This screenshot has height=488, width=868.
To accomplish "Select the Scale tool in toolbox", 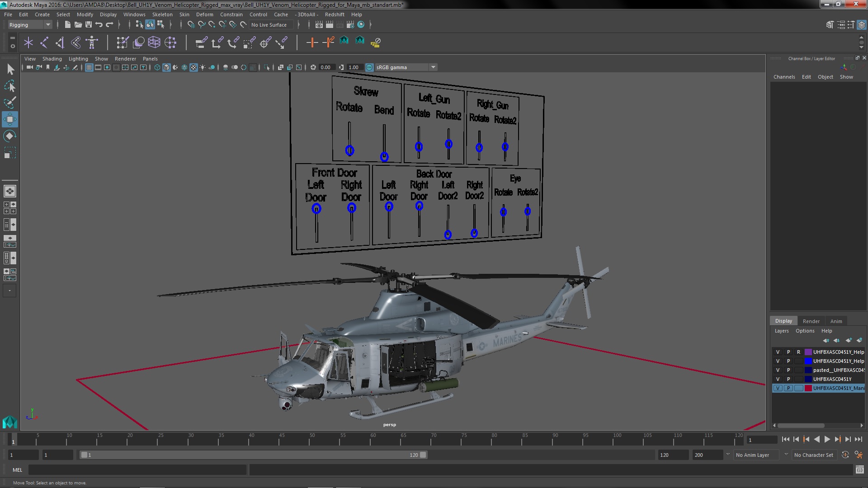I will click(x=10, y=153).
